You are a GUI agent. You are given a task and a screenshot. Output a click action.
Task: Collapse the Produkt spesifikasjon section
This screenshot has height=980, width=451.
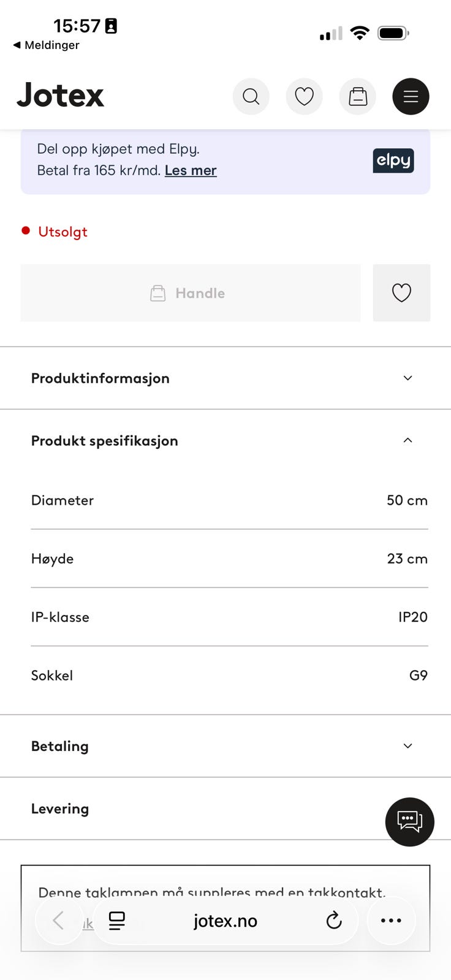pos(225,440)
